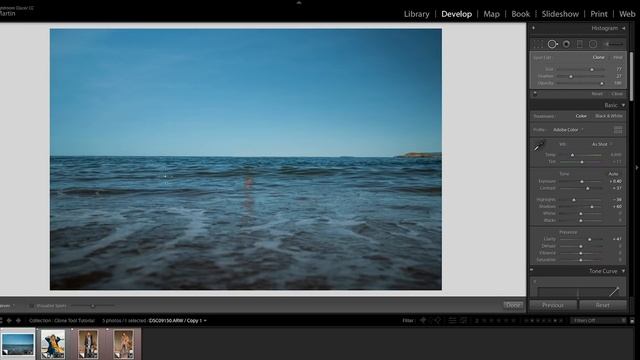This screenshot has width=640, height=360.
Task: Enable the Visualize Spots checkbox
Action: click(x=31, y=306)
